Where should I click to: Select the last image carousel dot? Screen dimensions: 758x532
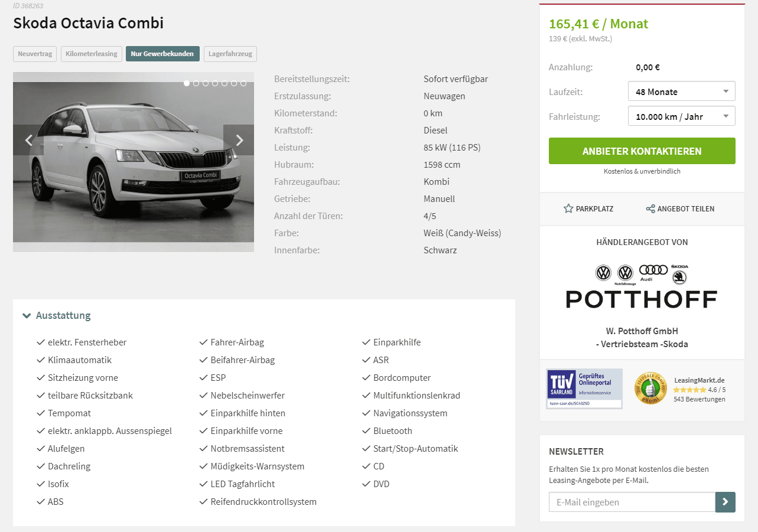[243, 83]
